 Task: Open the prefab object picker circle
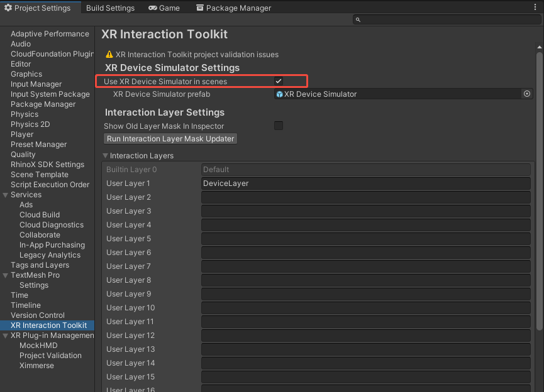[526, 94]
